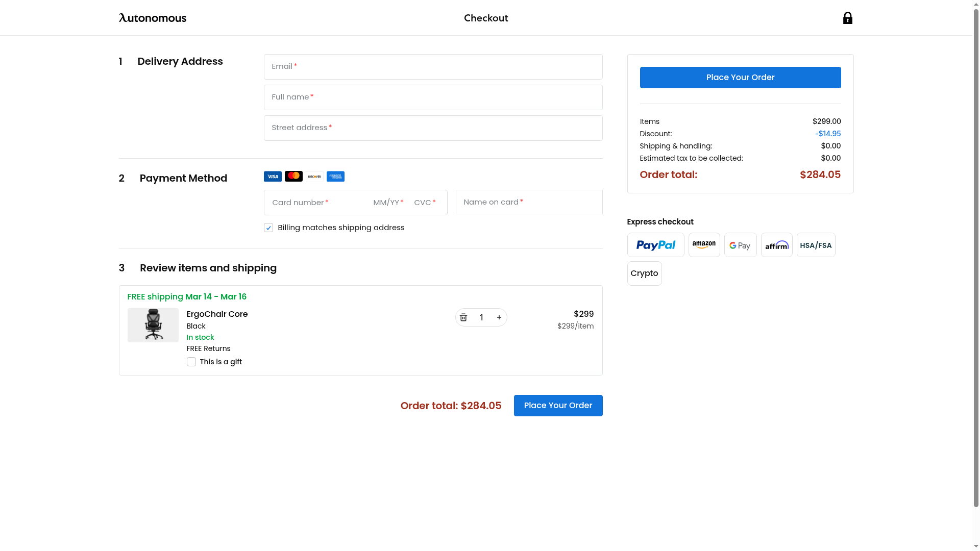Screen dimensions: 980x551
Task: Click the Card number field
Action: 316,203
